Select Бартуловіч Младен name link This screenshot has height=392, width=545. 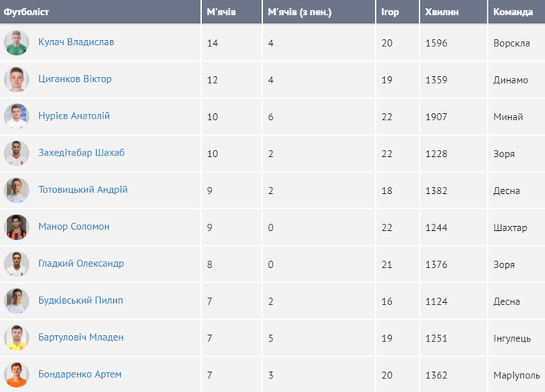click(81, 337)
